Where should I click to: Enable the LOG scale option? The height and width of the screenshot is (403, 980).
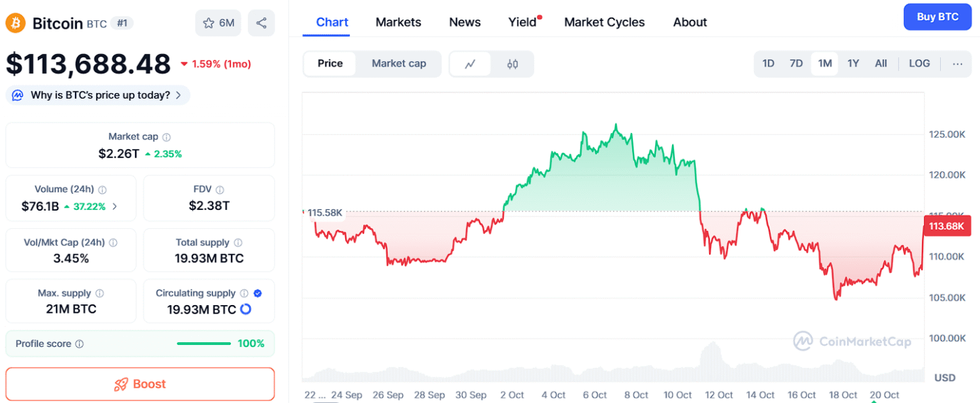click(919, 64)
